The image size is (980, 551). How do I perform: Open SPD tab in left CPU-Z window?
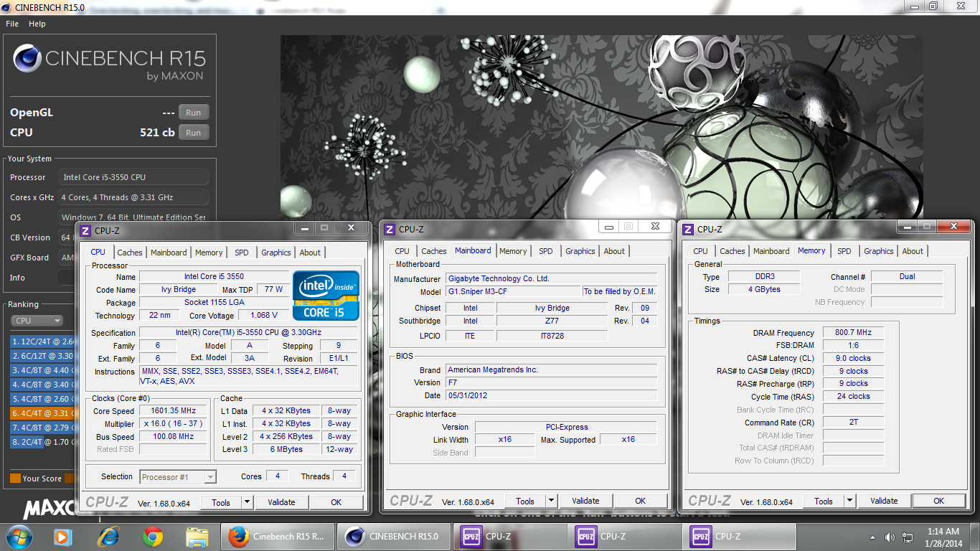coord(242,253)
